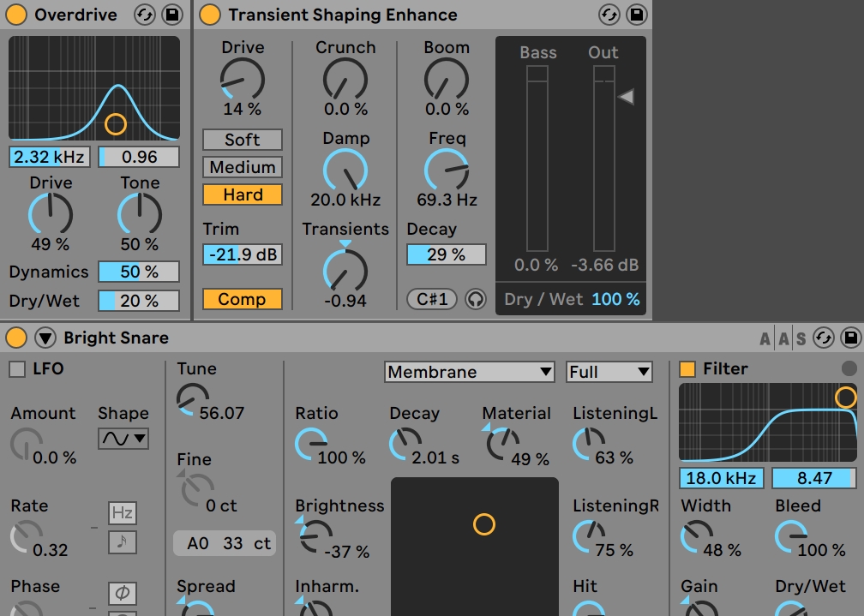
Task: Save Transient Shaping Enhance preset
Action: click(636, 15)
